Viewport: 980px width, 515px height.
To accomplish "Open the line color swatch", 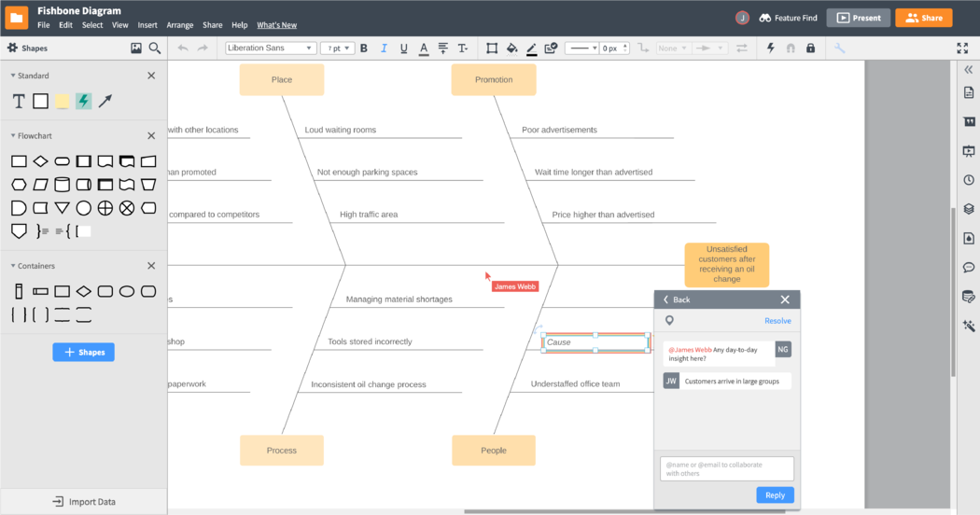I will pos(531,49).
